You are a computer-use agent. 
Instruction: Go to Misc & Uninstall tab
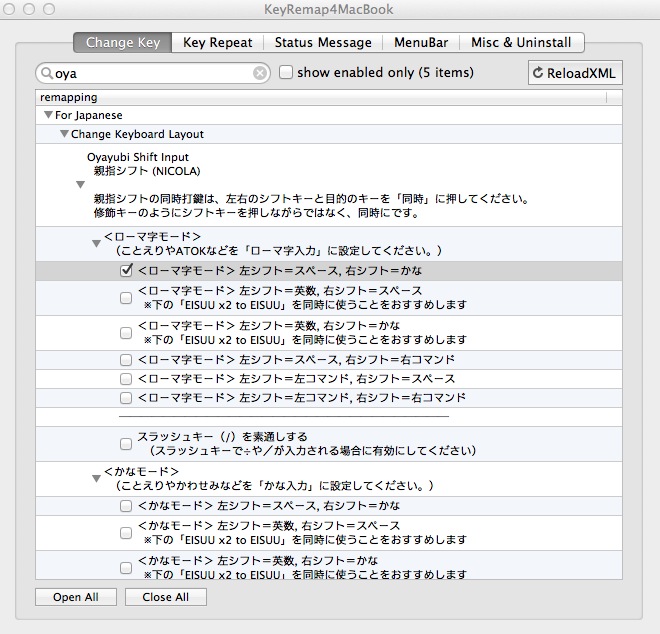click(x=521, y=43)
